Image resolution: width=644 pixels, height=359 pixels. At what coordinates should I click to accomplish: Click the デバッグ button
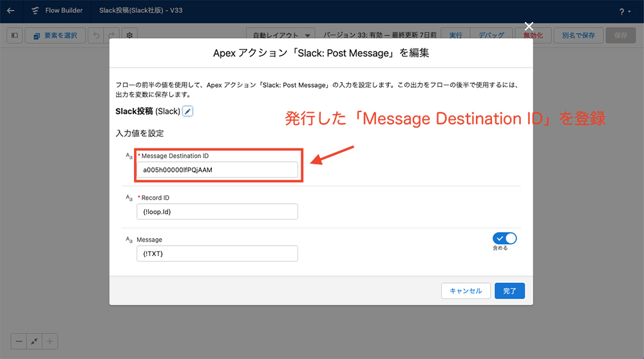491,35
